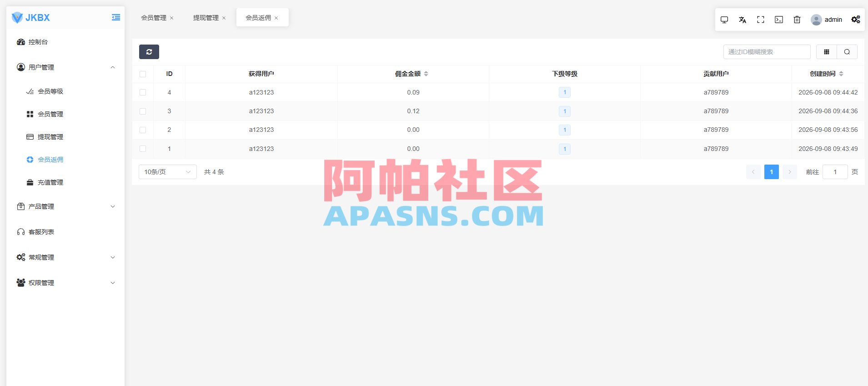Check the row with ID 3
Image resolution: width=868 pixels, height=386 pixels.
pyautogui.click(x=143, y=111)
